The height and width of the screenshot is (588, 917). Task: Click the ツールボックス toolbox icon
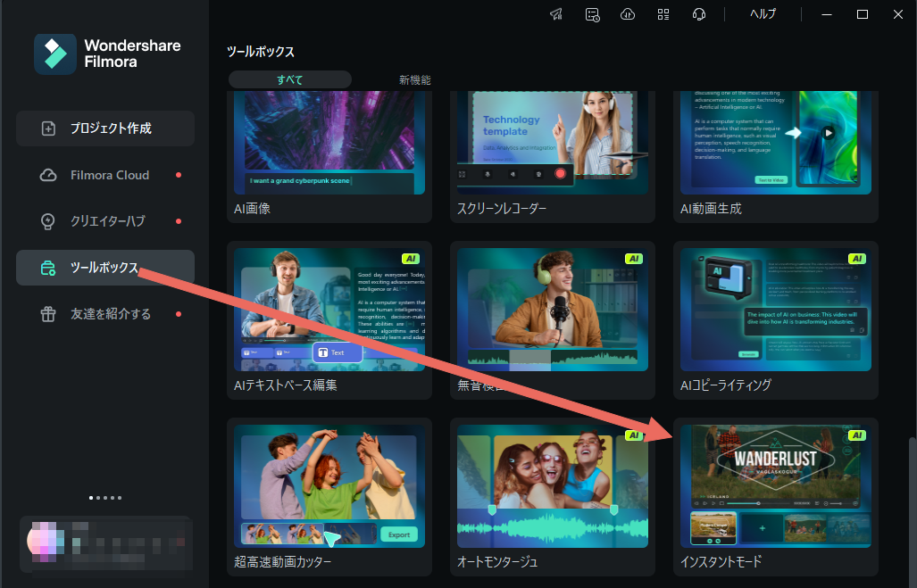click(x=48, y=269)
